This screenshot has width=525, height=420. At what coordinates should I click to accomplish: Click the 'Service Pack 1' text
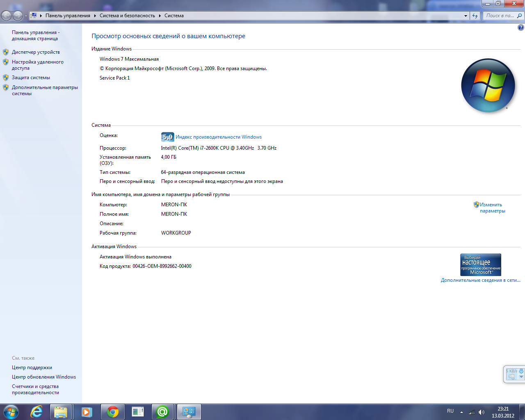[114, 78]
